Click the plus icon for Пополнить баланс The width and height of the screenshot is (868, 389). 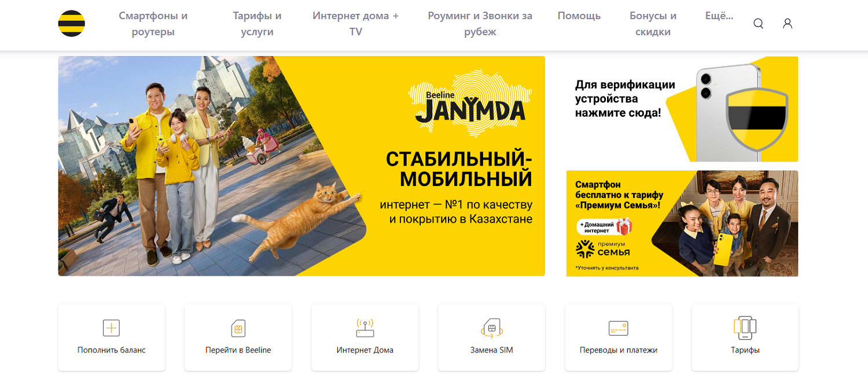(111, 328)
